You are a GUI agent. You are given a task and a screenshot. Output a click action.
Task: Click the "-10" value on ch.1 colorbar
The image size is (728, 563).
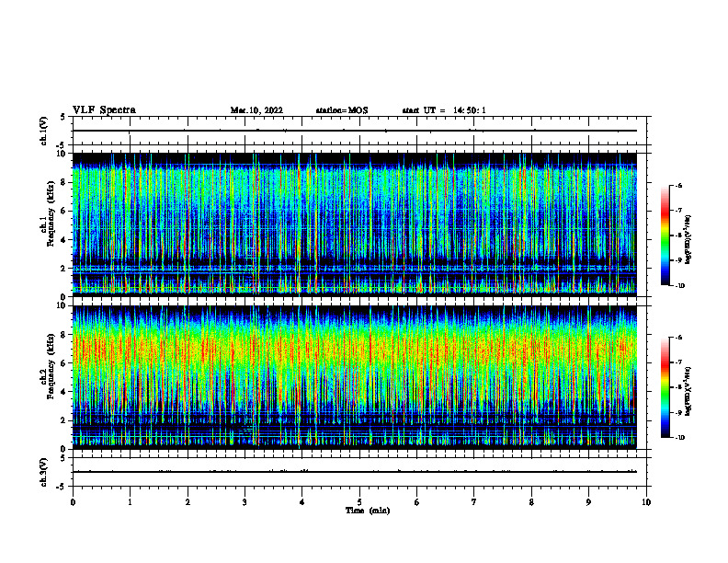(x=680, y=286)
